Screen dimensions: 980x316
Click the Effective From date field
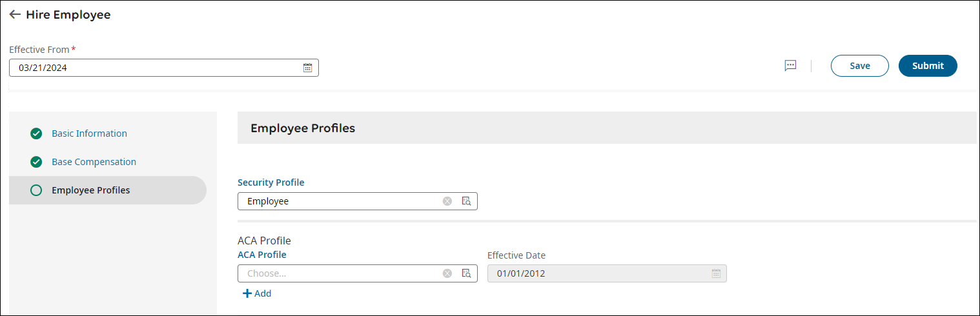point(155,68)
